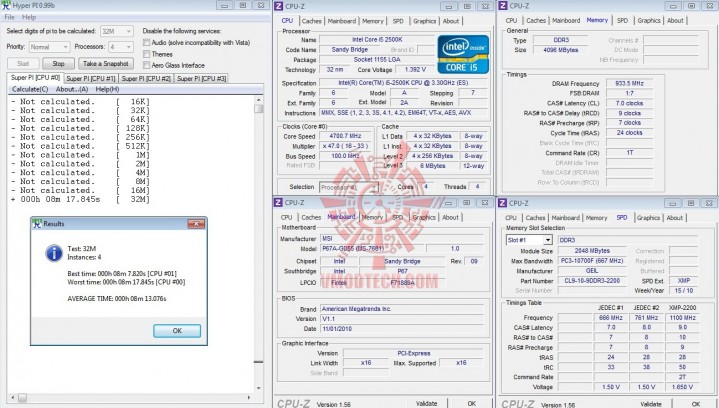Screen dimensions: 719x408
Task: Open the Slot #1 memory slot dropdown
Action: tap(529, 240)
